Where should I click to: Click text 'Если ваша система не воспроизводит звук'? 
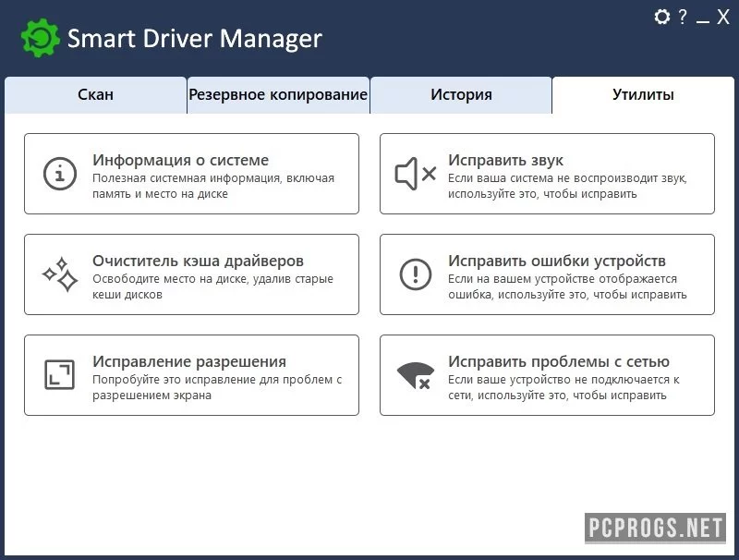pyautogui.click(x=567, y=178)
